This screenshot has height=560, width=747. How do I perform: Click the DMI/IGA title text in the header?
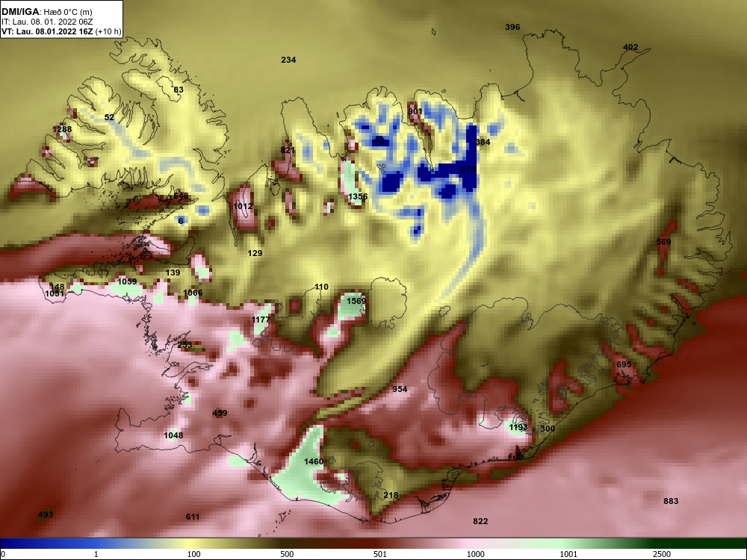[20, 11]
